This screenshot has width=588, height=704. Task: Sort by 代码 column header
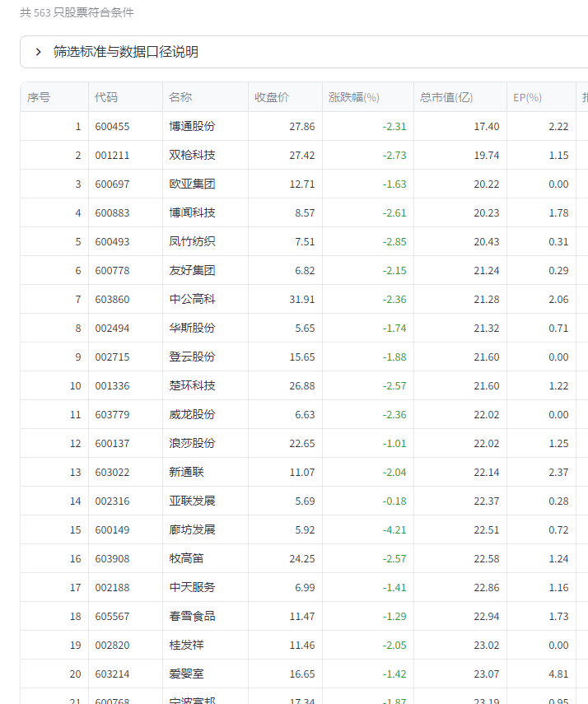[x=106, y=97]
